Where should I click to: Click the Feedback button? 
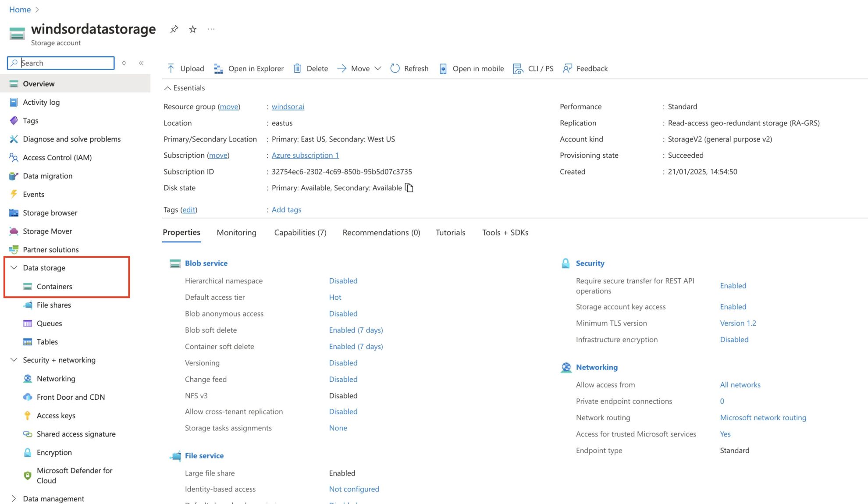point(585,68)
